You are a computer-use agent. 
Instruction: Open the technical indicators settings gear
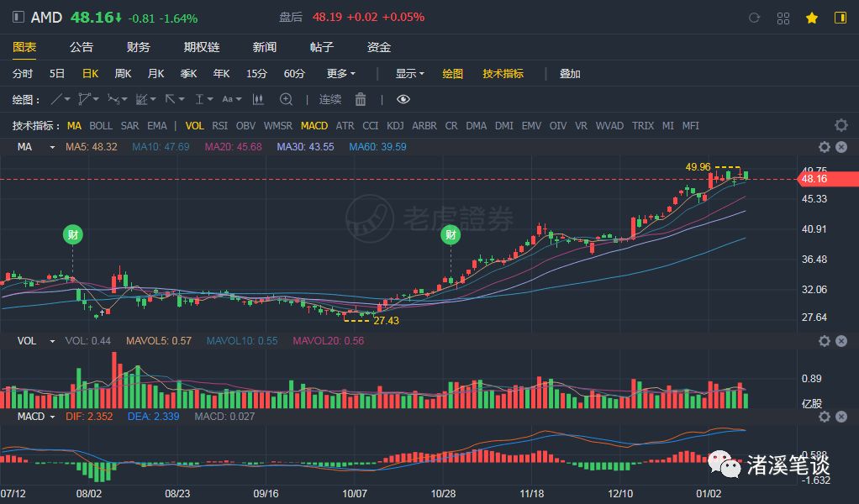[841, 125]
